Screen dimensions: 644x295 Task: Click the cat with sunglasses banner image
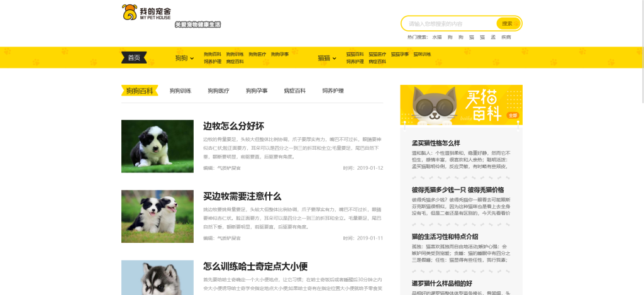[461, 104]
